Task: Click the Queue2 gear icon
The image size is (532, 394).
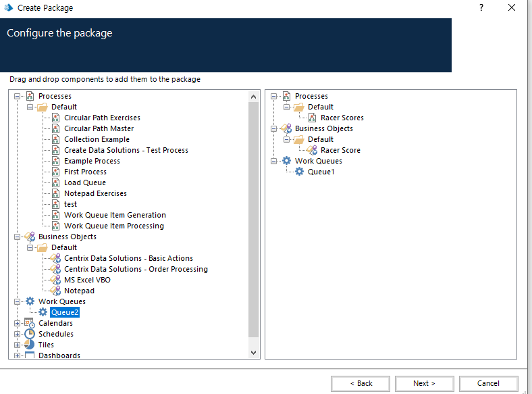Action: click(43, 312)
